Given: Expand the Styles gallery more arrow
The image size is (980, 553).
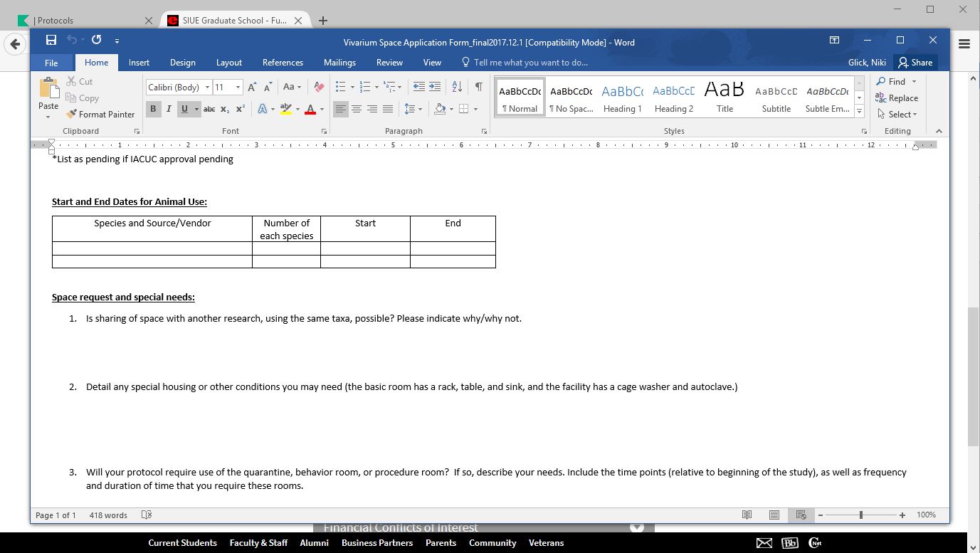Looking at the screenshot, I should pyautogui.click(x=860, y=112).
